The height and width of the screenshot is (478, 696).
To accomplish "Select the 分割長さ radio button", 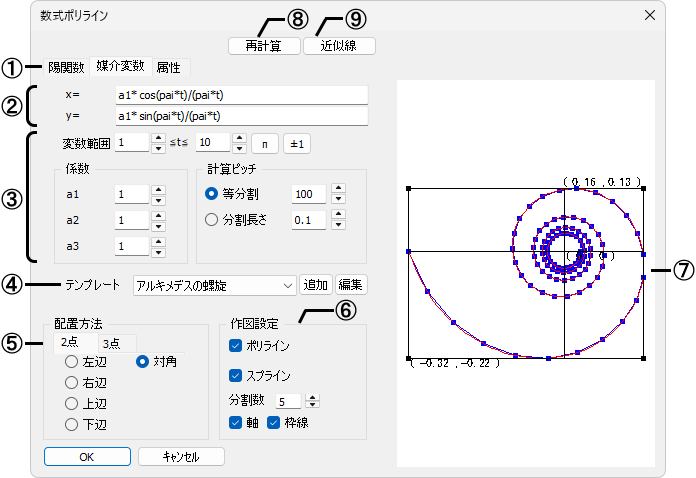I will coord(211,220).
